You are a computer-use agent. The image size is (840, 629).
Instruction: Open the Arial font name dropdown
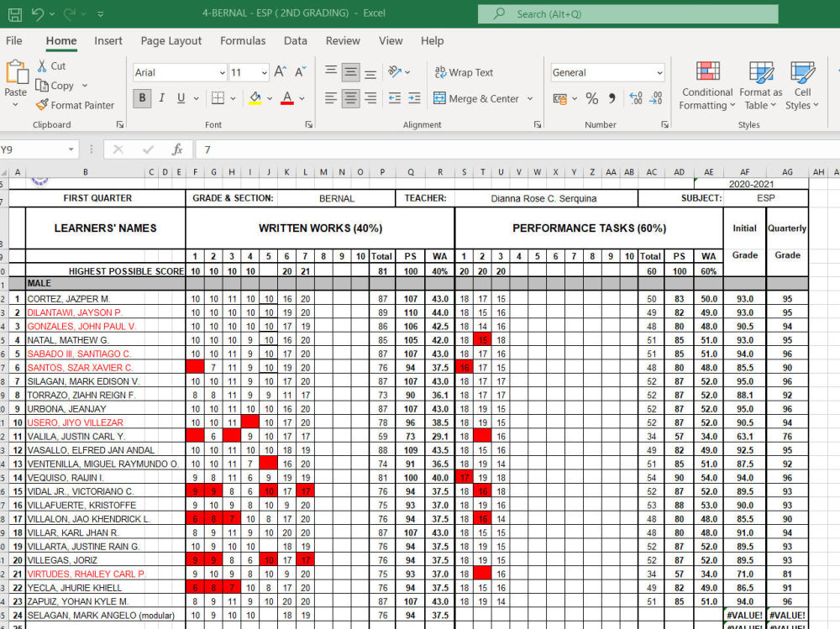coord(223,72)
